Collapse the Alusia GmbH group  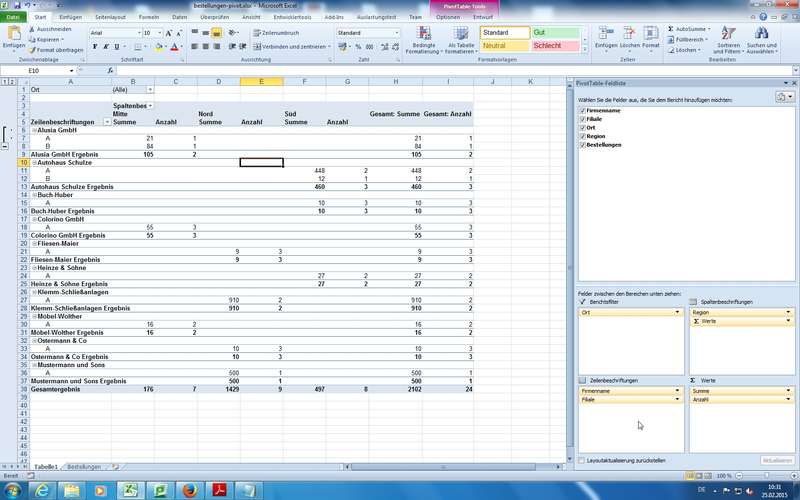coord(35,130)
